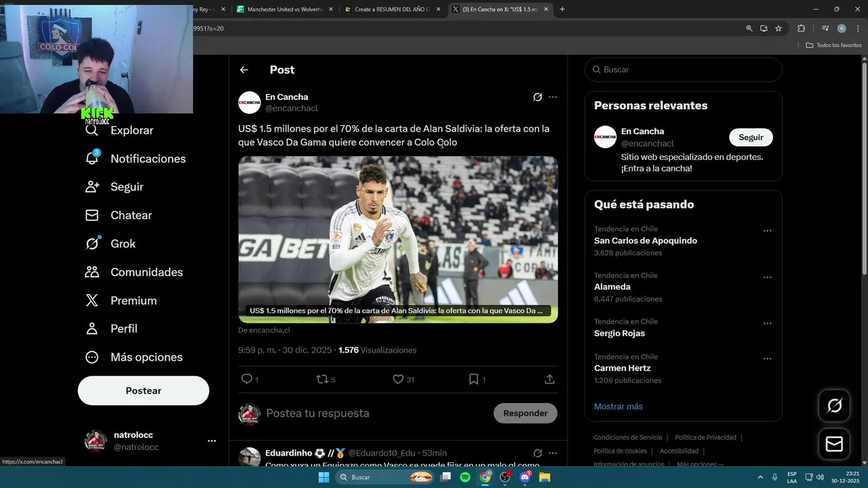Screen dimensions: 868x488
Task: Open more options on Eduardinho reply
Action: 553,453
